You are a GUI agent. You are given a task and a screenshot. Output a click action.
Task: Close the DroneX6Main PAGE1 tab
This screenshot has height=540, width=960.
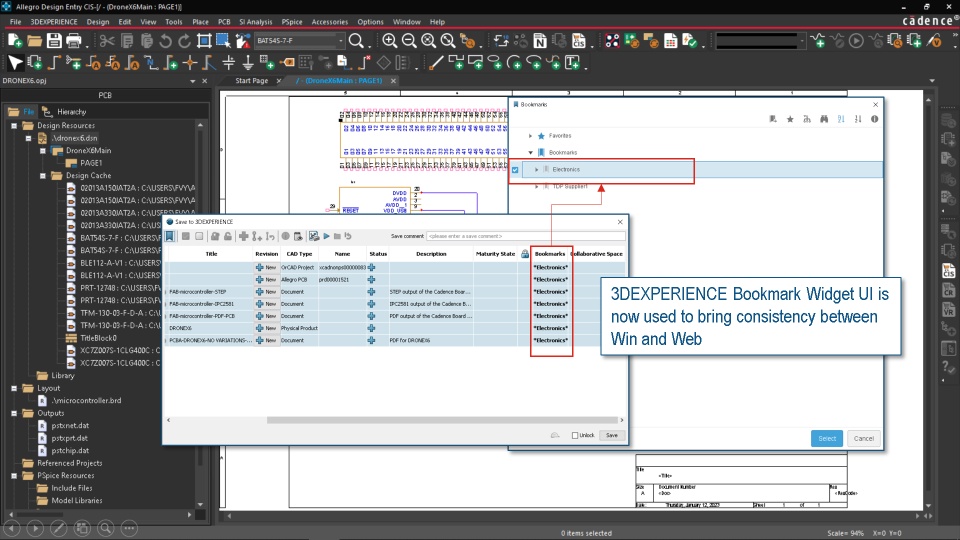point(393,81)
